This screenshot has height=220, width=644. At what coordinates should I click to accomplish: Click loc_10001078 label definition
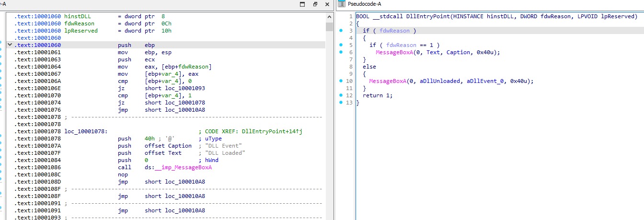click(86, 131)
